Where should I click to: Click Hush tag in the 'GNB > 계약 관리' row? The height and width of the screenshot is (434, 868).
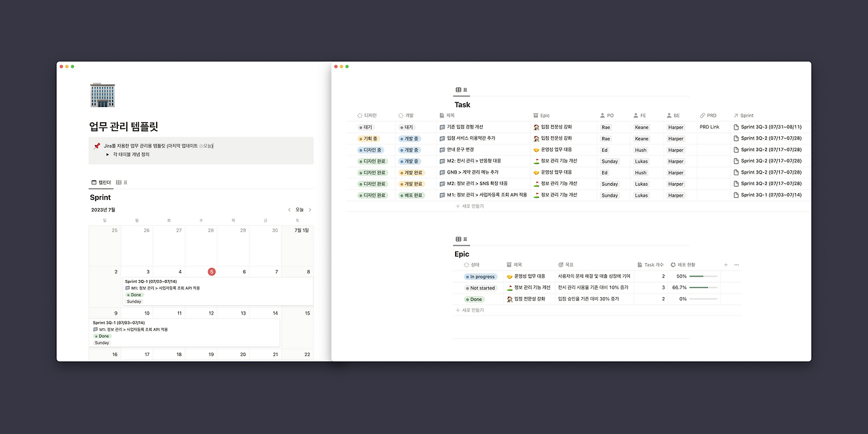pyautogui.click(x=641, y=172)
